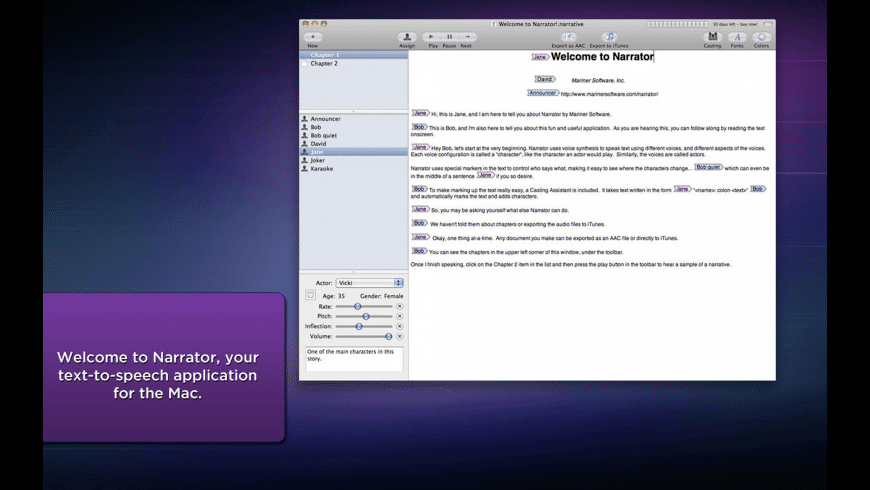The height and width of the screenshot is (490, 870).
Task: Click the character image well beside Age
Action: [x=311, y=295]
